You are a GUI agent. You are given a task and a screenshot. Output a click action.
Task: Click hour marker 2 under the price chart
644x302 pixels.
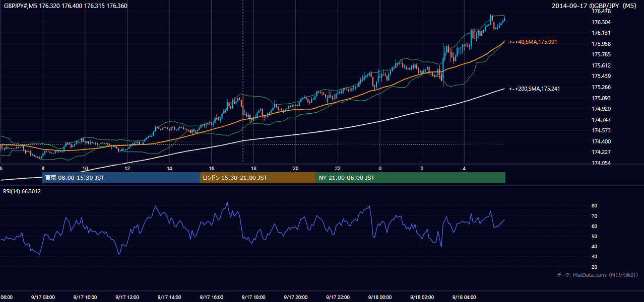tap(422, 169)
